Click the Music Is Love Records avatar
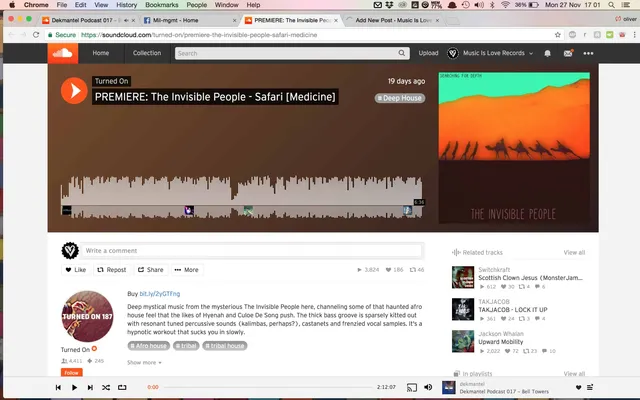Screen dimensions: 640x400 tap(453, 53)
